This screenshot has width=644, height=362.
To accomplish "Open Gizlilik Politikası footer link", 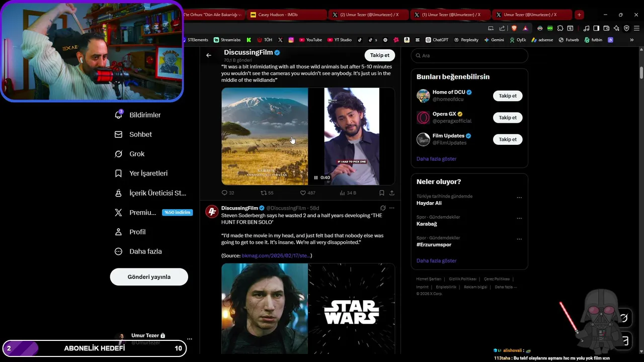I will [x=462, y=279].
